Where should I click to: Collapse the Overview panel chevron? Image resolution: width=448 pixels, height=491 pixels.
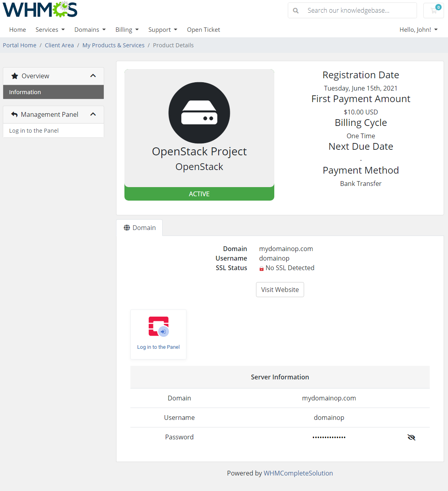pos(93,76)
